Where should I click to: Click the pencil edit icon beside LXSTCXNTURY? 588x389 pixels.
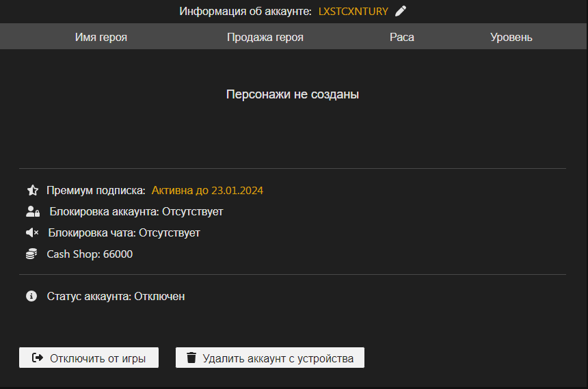(x=401, y=11)
